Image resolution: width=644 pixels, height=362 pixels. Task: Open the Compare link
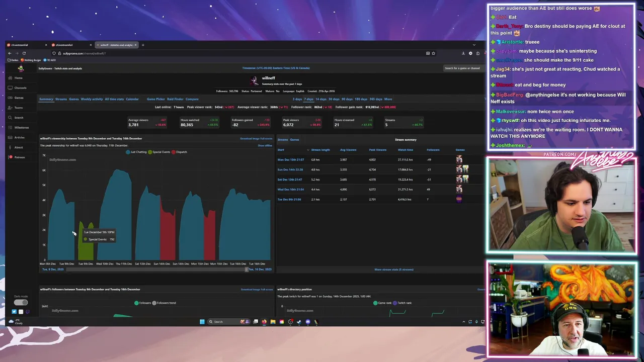click(192, 99)
